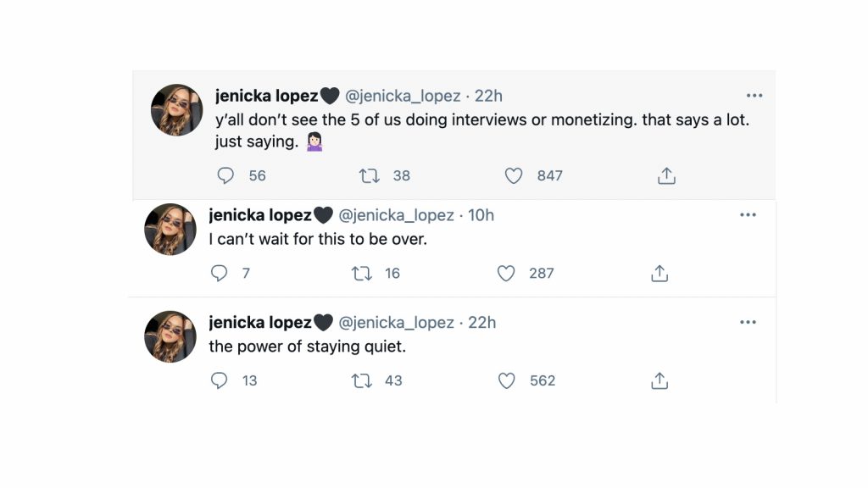
Task: Like the tweet with 287 likes
Action: (x=506, y=273)
